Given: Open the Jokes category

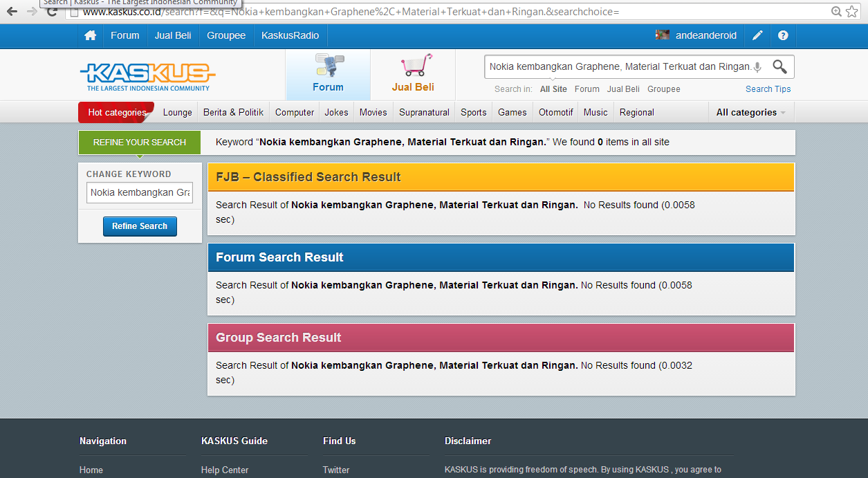Looking at the screenshot, I should coord(337,112).
